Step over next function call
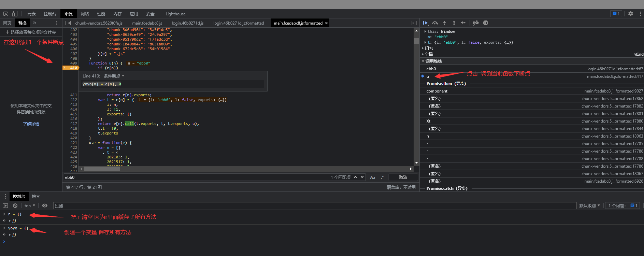The image size is (644, 256). [435, 23]
